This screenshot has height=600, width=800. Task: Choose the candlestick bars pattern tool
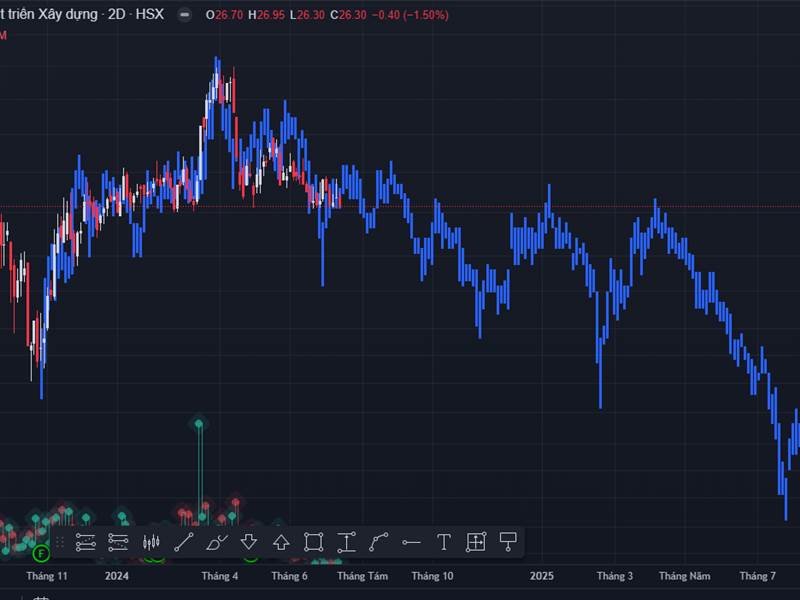[151, 542]
